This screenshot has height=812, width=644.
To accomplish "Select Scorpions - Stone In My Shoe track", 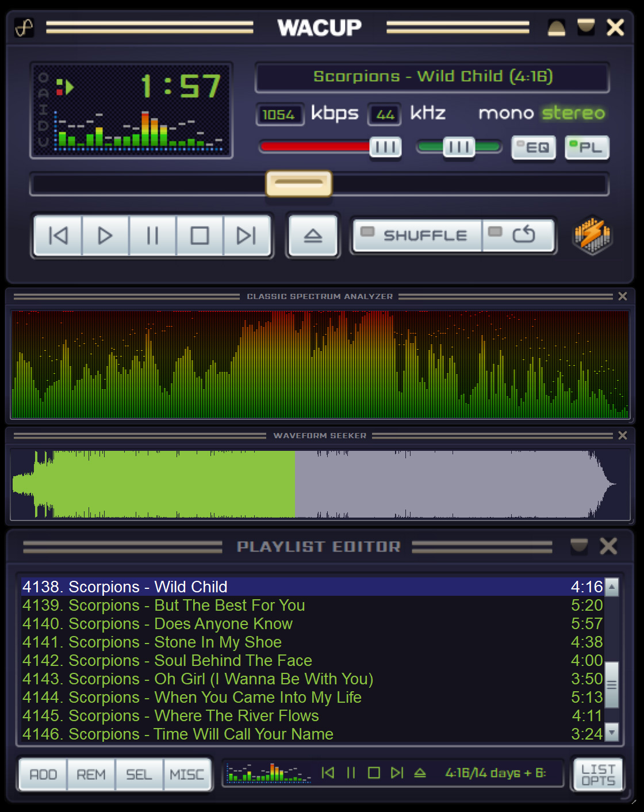I will click(312, 642).
